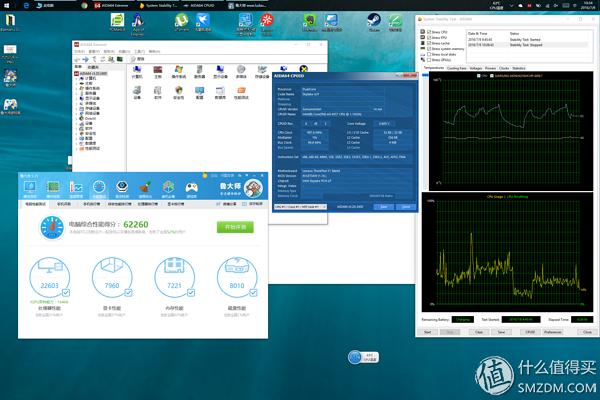Expand the 存储设备 node in AIDA64 tree

77,108
